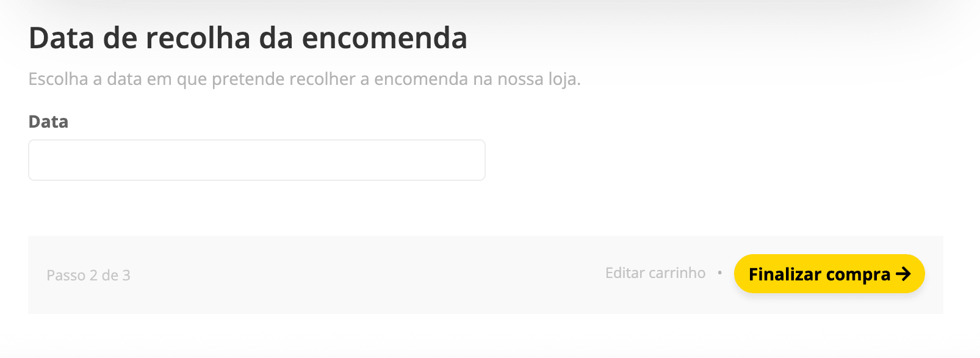Click the bold Data field label

pos(48,122)
